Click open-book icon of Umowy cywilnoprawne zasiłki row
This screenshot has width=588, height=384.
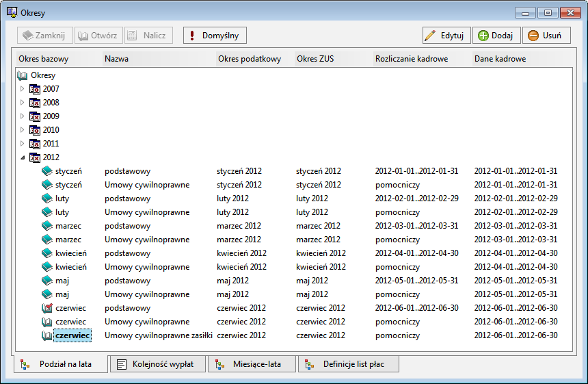47,335
